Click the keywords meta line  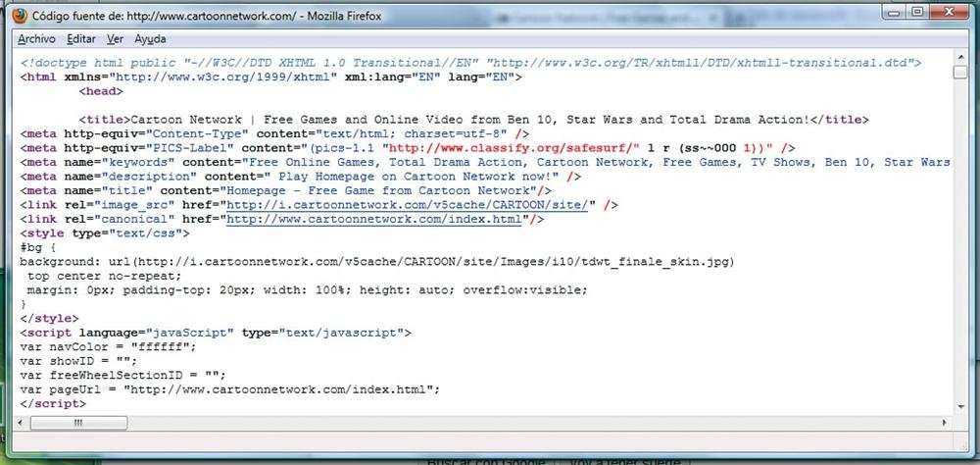point(485,162)
